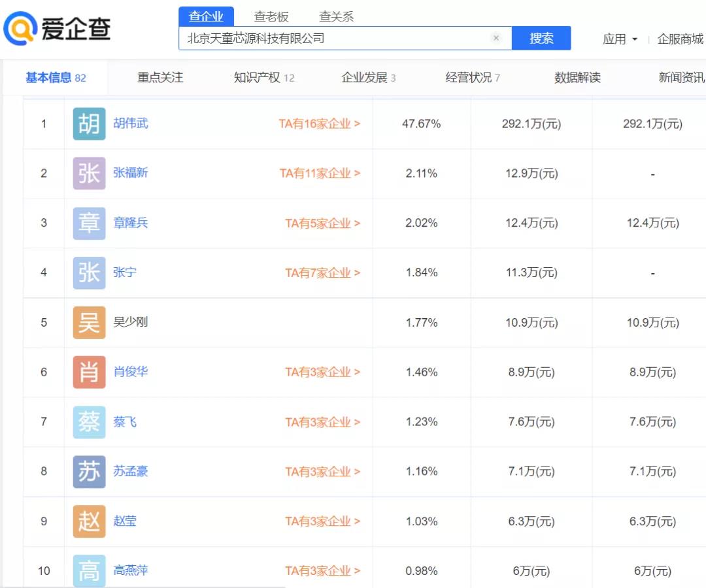
Task: Click the 章 avatar for 章隆兵
Action: click(x=89, y=223)
